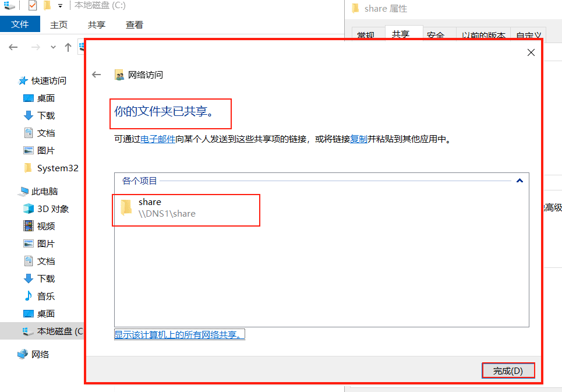Viewport: 562px width, 392px height.
Task: Open 桌面 under 快速访问
Action: click(x=46, y=98)
